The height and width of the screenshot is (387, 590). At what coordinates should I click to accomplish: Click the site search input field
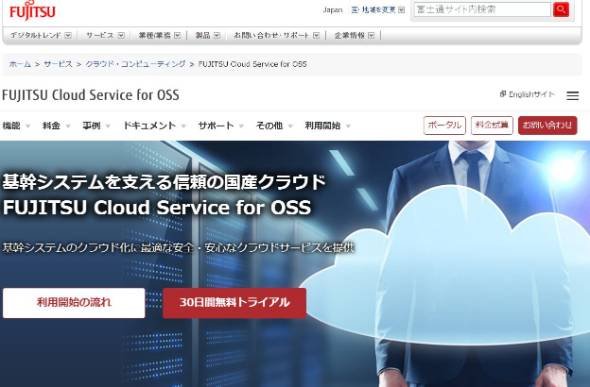click(x=483, y=9)
